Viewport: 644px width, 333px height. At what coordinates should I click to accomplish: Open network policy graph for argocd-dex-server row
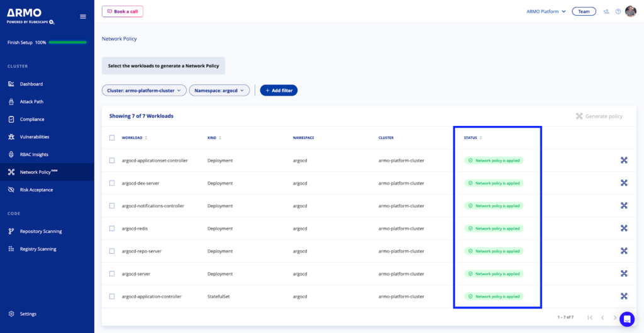[x=624, y=183]
